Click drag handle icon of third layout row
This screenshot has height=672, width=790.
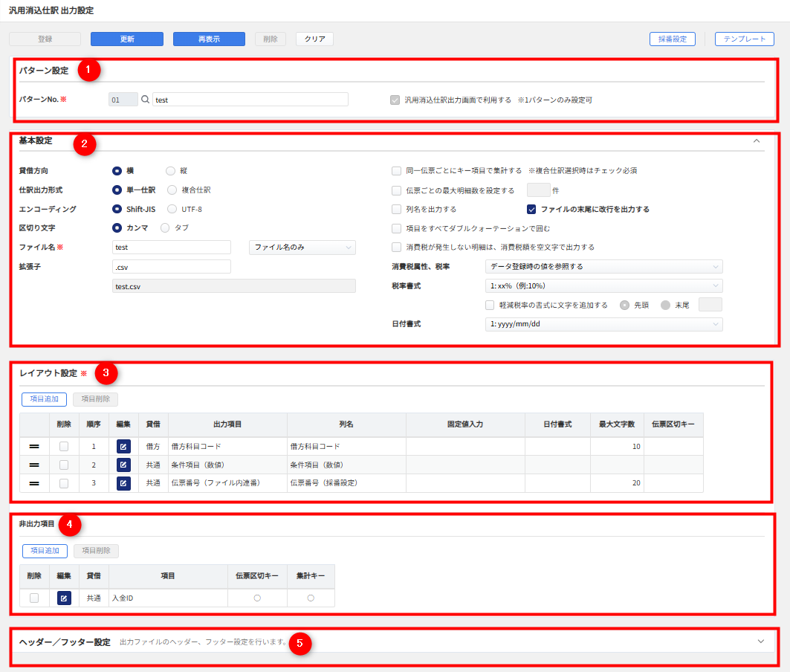pos(34,484)
